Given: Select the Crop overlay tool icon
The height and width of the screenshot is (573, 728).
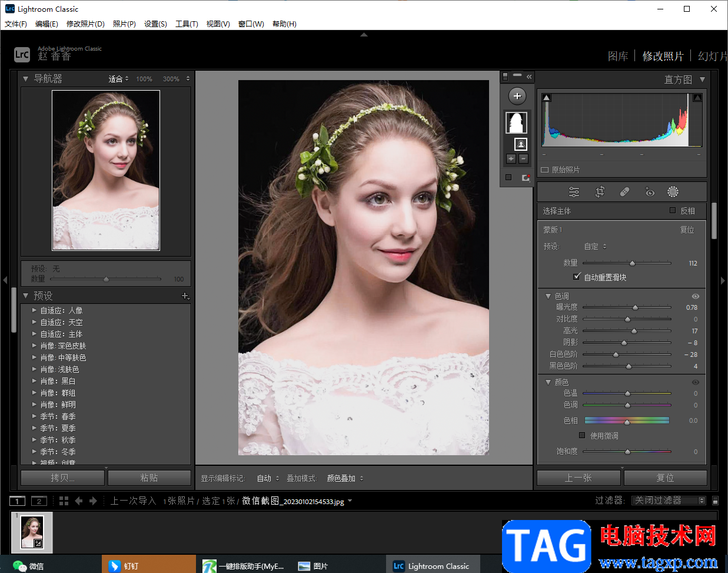Looking at the screenshot, I should pyautogui.click(x=600, y=192).
